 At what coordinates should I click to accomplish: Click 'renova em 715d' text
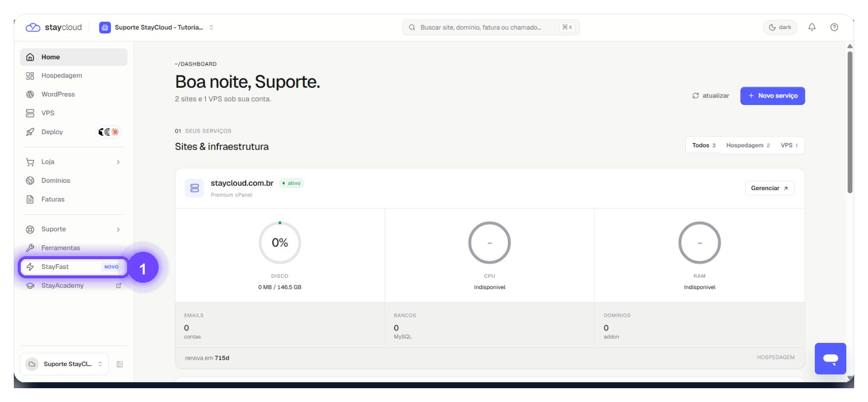tap(207, 359)
